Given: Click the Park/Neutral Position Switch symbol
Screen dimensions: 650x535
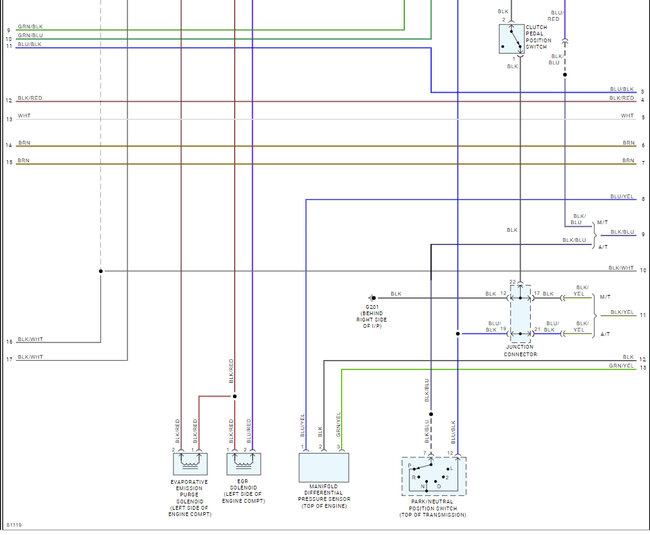Looking at the screenshot, I should coord(434,476).
